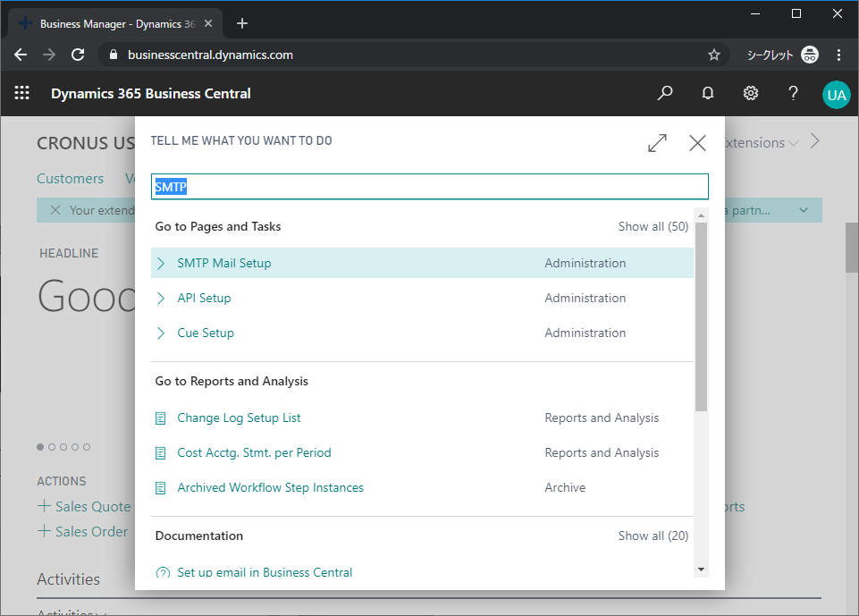This screenshot has width=859, height=616.
Task: Click the navigation overflow right arrow
Action: coord(815,141)
